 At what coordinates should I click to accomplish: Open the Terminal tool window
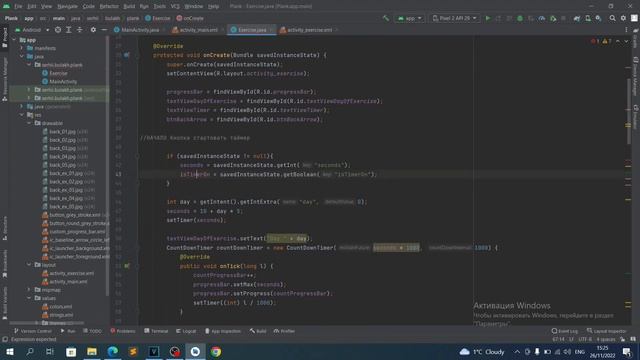click(x=156, y=331)
